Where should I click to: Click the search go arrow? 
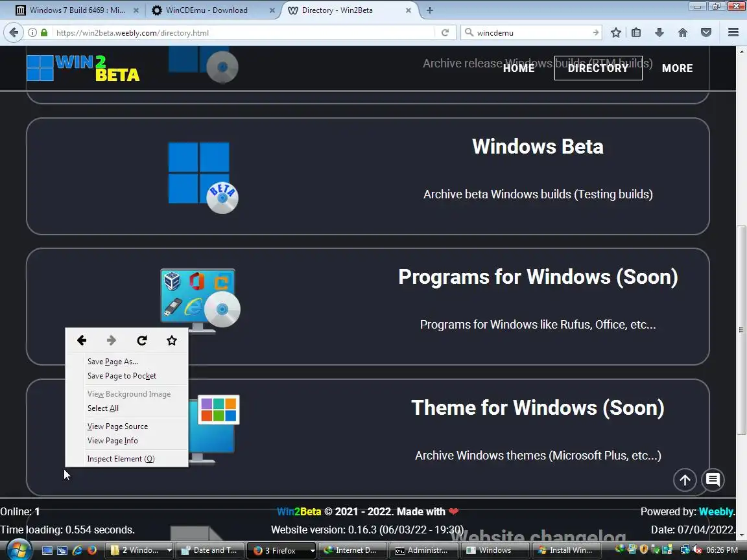coord(595,32)
